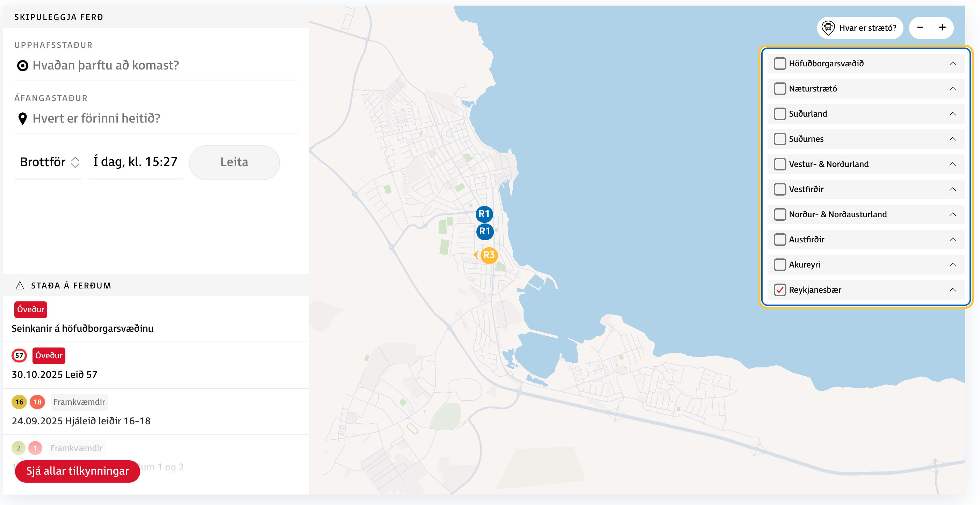Uncheck the Reykjanesbær checkbox
Image resolution: width=980 pixels, height=505 pixels.
pyautogui.click(x=779, y=290)
